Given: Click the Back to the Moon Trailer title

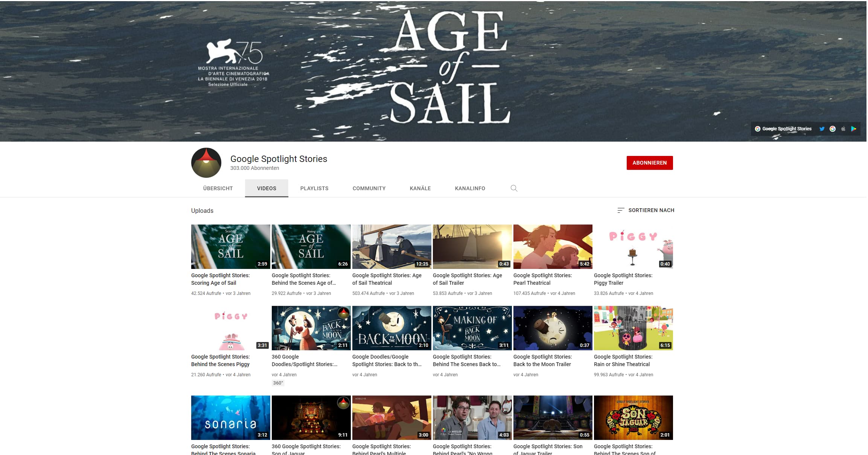Looking at the screenshot, I should tap(543, 360).
